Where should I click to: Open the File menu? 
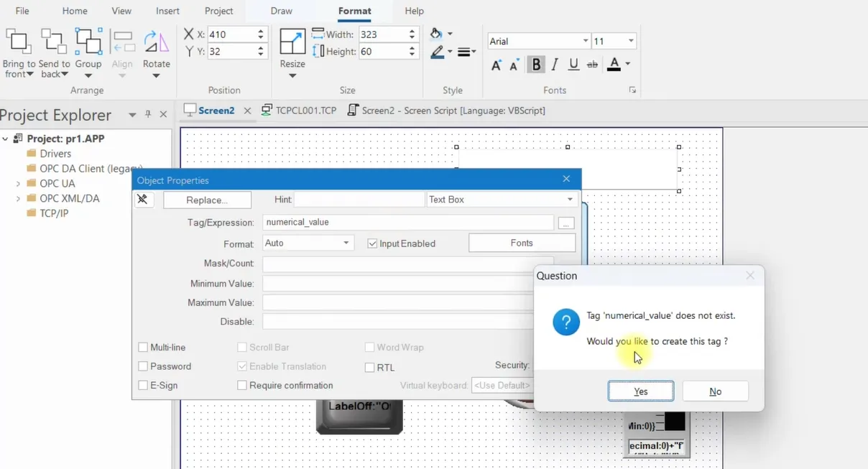point(22,11)
